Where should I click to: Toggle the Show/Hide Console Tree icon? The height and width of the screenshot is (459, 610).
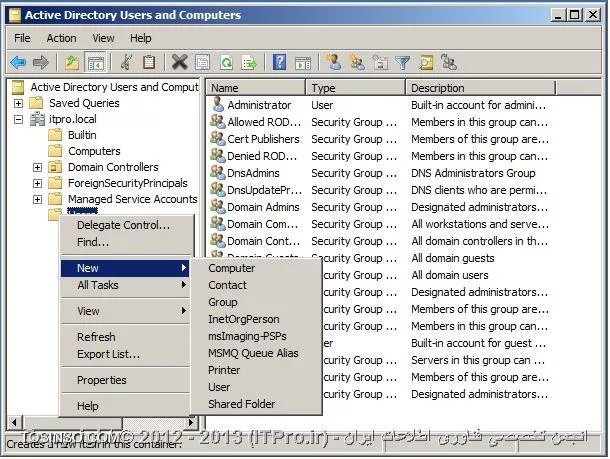95,62
